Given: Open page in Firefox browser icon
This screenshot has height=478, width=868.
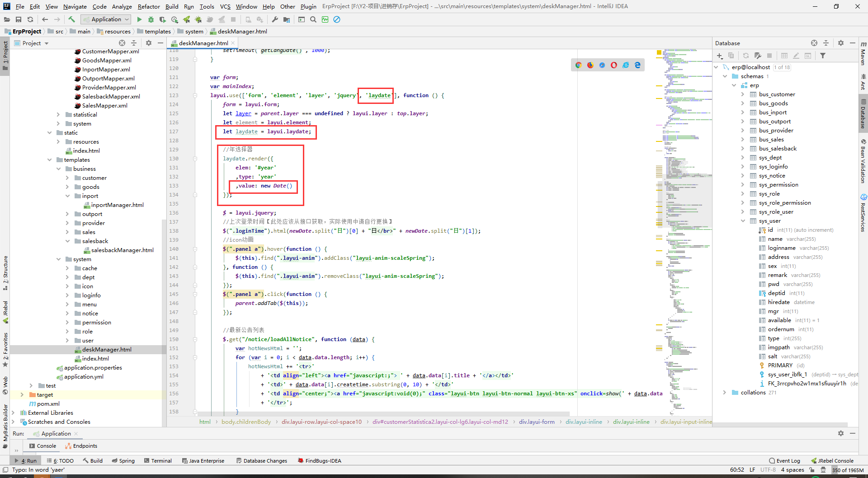Looking at the screenshot, I should [x=590, y=65].
